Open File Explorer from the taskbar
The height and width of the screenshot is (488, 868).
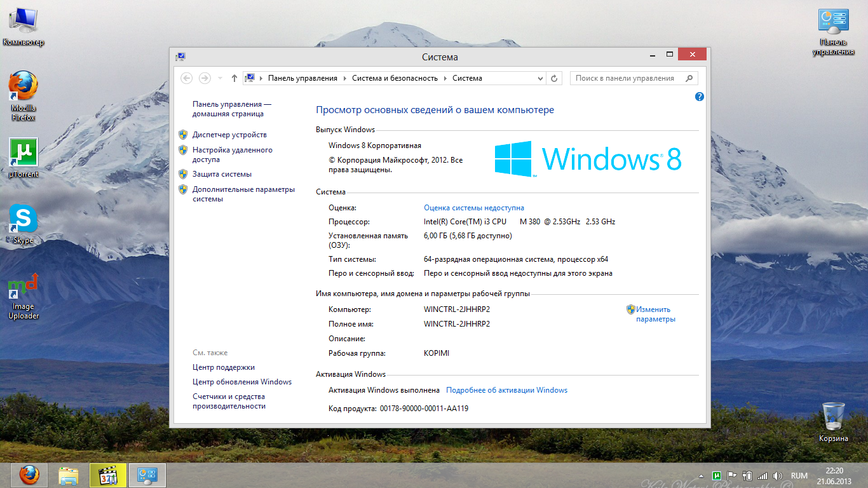point(68,475)
